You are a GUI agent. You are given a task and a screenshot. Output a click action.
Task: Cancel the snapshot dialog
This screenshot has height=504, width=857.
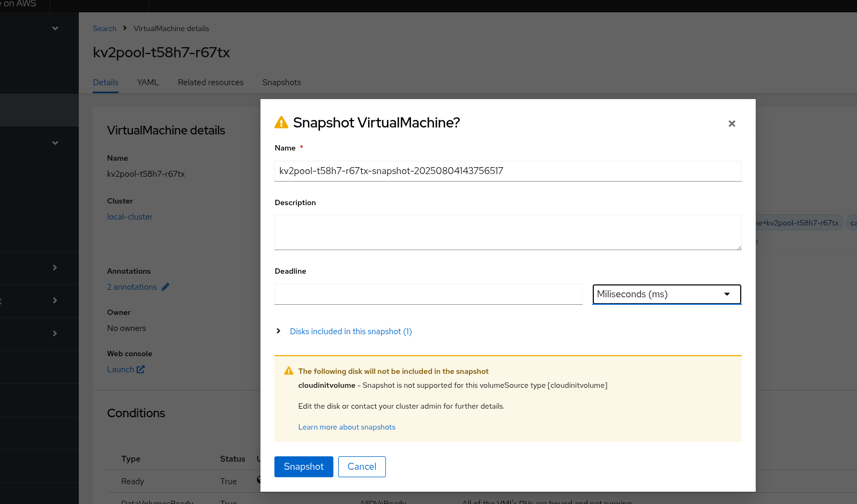coord(362,467)
